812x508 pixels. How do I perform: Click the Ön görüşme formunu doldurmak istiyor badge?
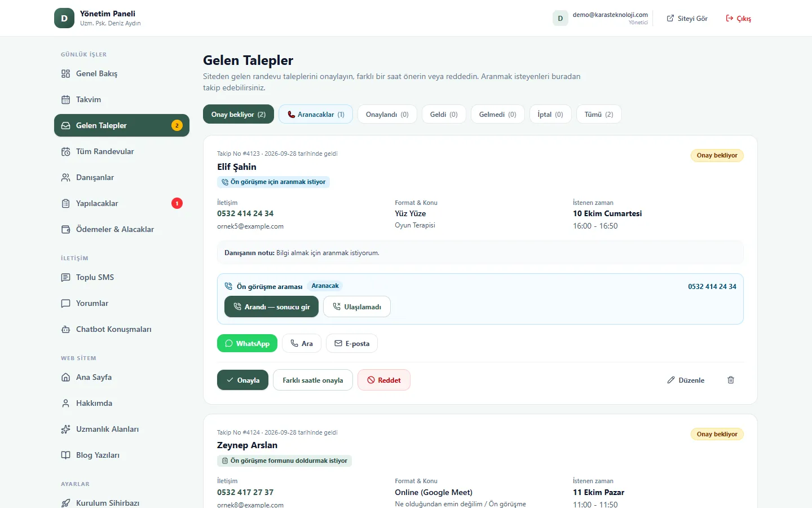284,461
